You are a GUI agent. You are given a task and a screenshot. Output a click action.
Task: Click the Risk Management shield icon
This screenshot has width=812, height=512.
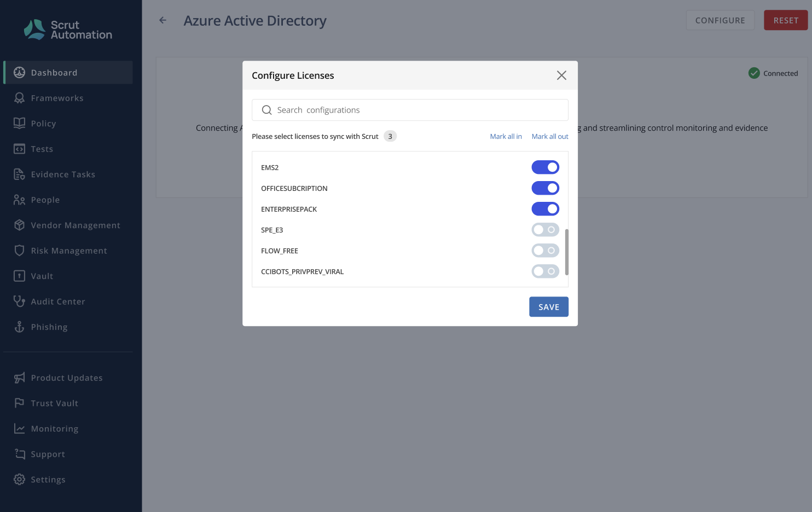pyautogui.click(x=19, y=251)
